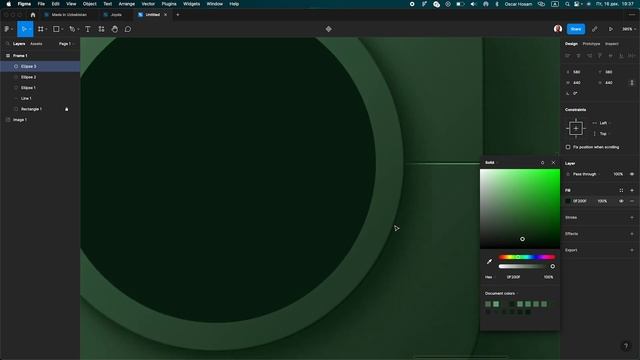The image size is (640, 360).
Task: Change the Solid fill type dropdown
Action: coord(491,162)
